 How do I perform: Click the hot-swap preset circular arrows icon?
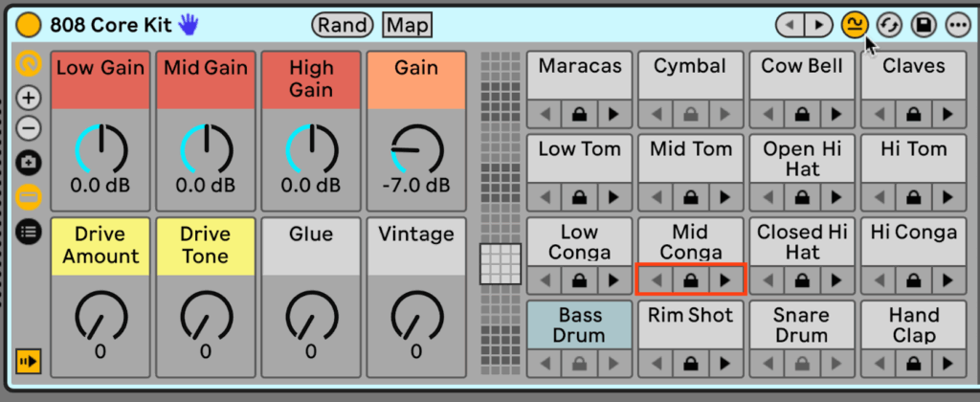pyautogui.click(x=889, y=25)
